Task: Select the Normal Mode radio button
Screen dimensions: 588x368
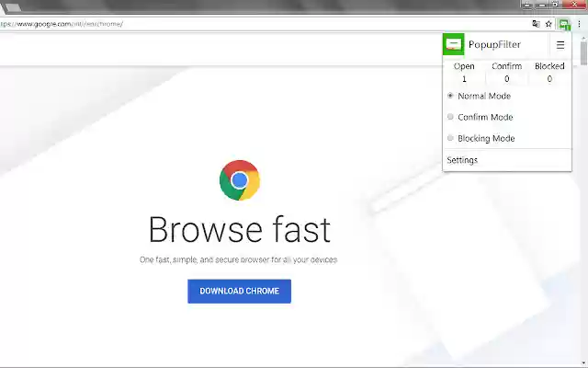Action: coord(450,96)
